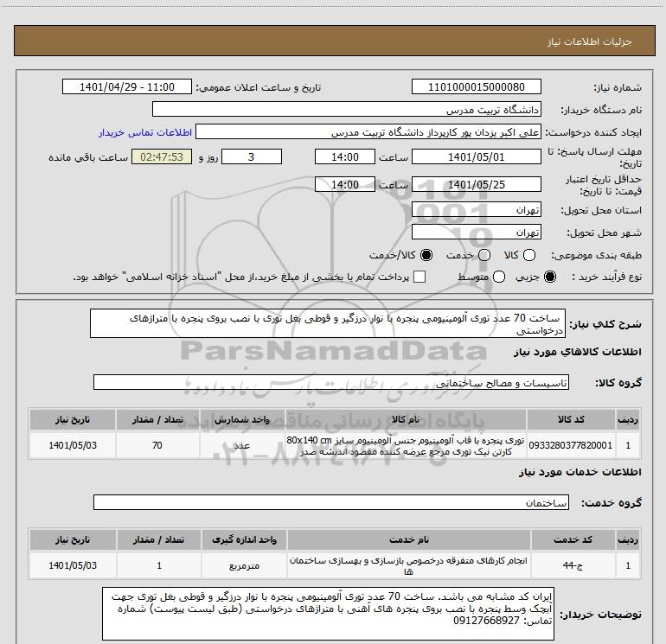This screenshot has width=666, height=644.
Task: Click the شرح کلی نیاز description box
Action: [328, 323]
